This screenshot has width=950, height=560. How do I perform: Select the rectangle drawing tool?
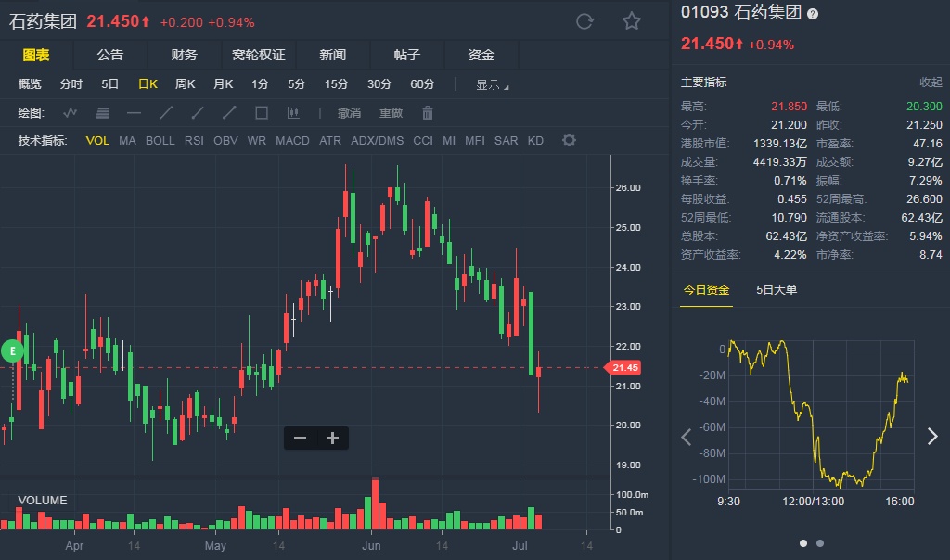[262, 113]
